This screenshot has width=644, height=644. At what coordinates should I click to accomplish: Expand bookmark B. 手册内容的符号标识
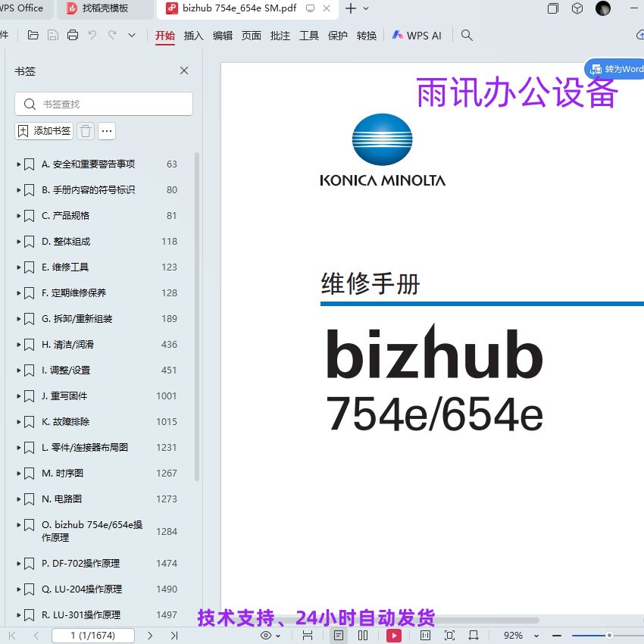tap(18, 190)
